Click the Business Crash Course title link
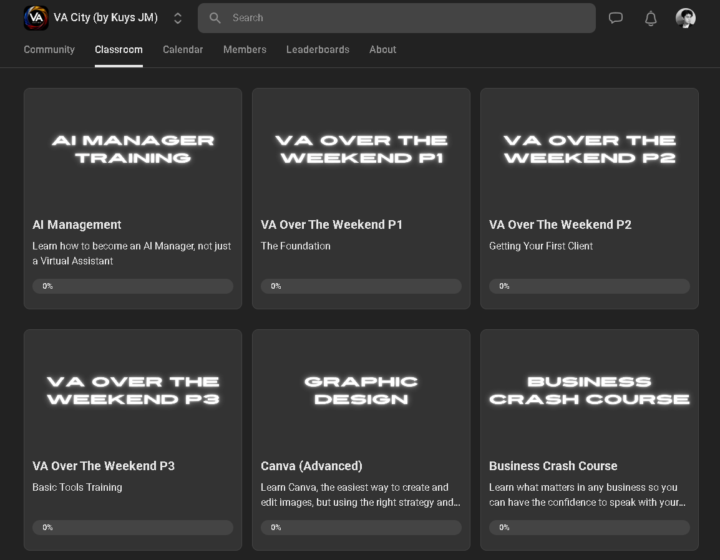This screenshot has height=560, width=720. tap(553, 466)
